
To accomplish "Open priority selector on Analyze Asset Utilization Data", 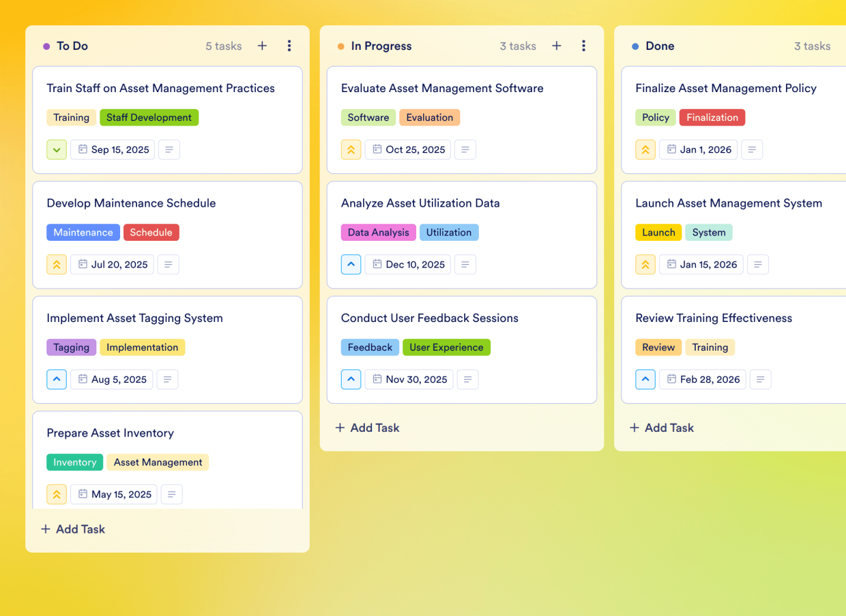I will [x=351, y=264].
